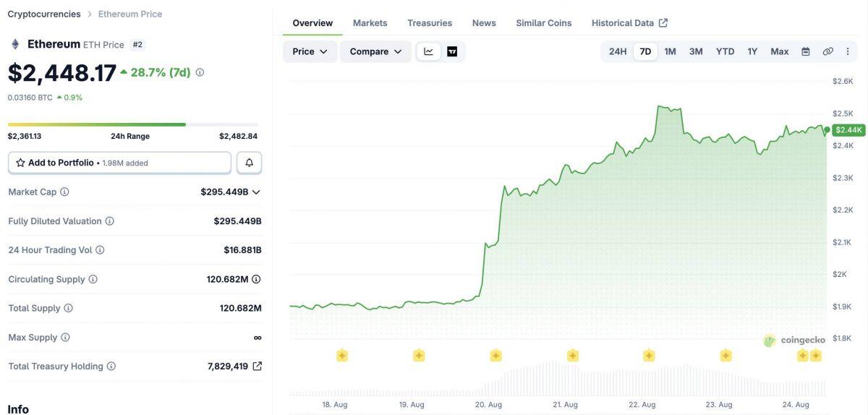Switch to the line chart view icon
This screenshot has height=415, width=868.
point(428,51)
